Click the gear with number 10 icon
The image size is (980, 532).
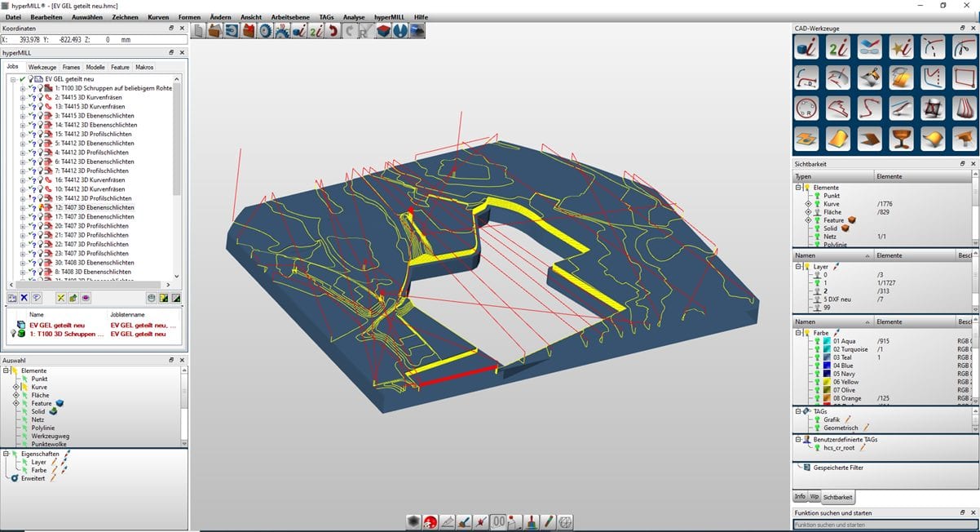(x=282, y=31)
